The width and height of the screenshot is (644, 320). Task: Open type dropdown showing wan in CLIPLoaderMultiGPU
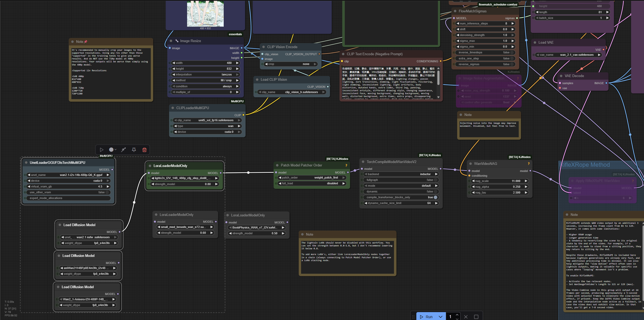click(207, 126)
